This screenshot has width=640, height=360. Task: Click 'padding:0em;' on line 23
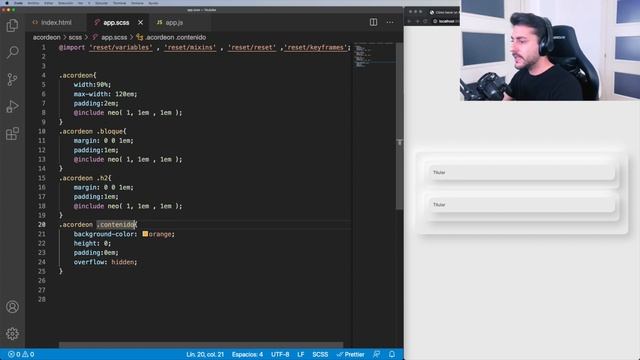96,253
